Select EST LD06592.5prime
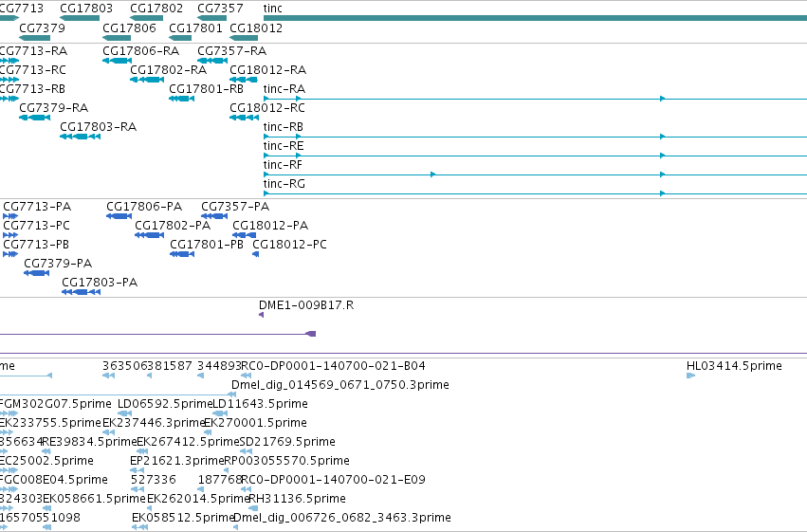 coord(165,404)
